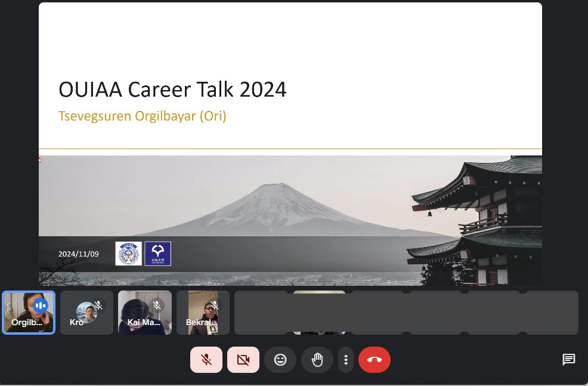Click the muted mic icon on Kro's tile
Viewport: 588px width, 386px height.
click(x=98, y=305)
